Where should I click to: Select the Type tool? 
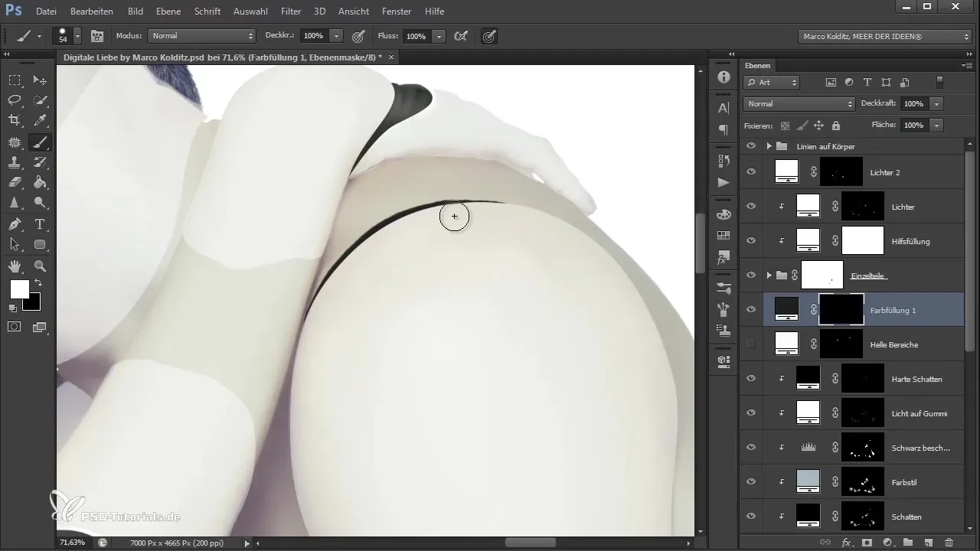(x=41, y=224)
